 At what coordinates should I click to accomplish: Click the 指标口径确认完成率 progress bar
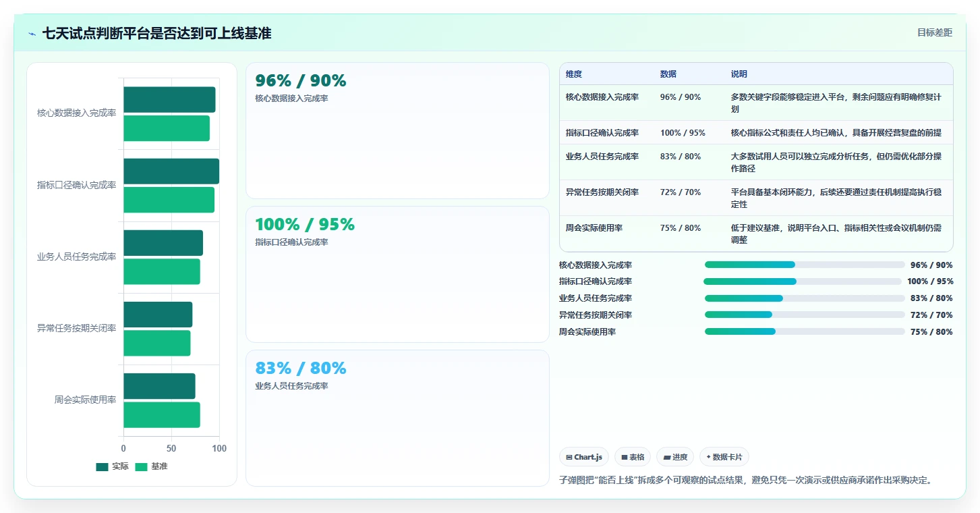803,281
